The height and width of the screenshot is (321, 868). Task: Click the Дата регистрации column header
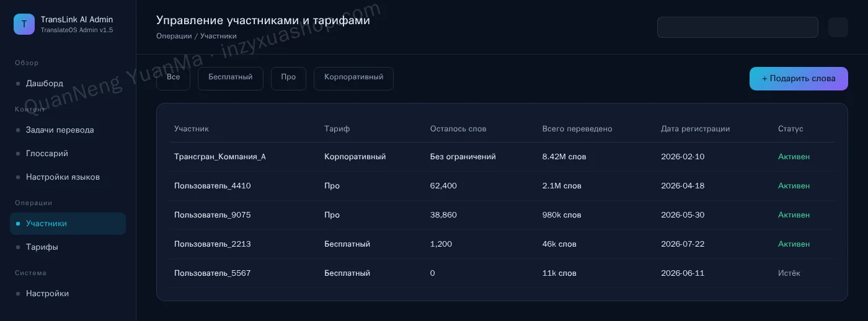(695, 129)
